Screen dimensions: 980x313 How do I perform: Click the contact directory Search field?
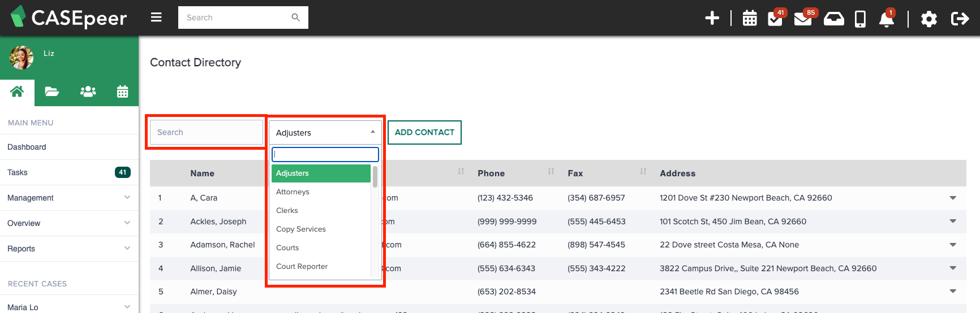tap(207, 132)
